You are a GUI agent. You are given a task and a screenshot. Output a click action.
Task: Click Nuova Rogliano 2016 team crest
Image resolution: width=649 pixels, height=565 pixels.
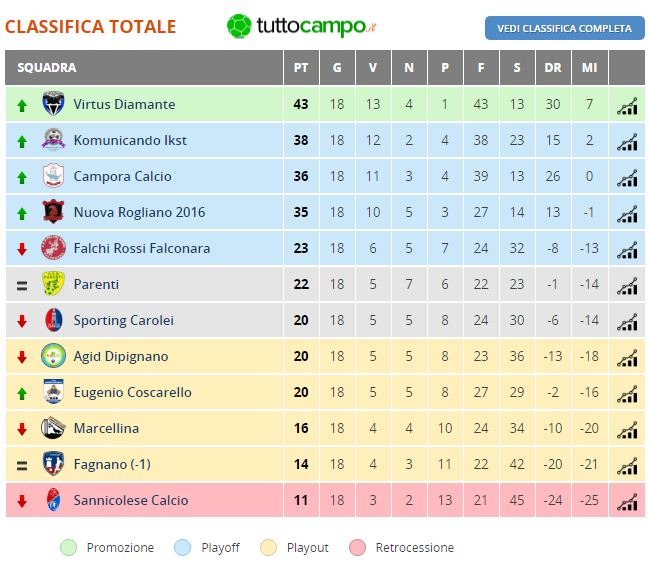click(53, 212)
